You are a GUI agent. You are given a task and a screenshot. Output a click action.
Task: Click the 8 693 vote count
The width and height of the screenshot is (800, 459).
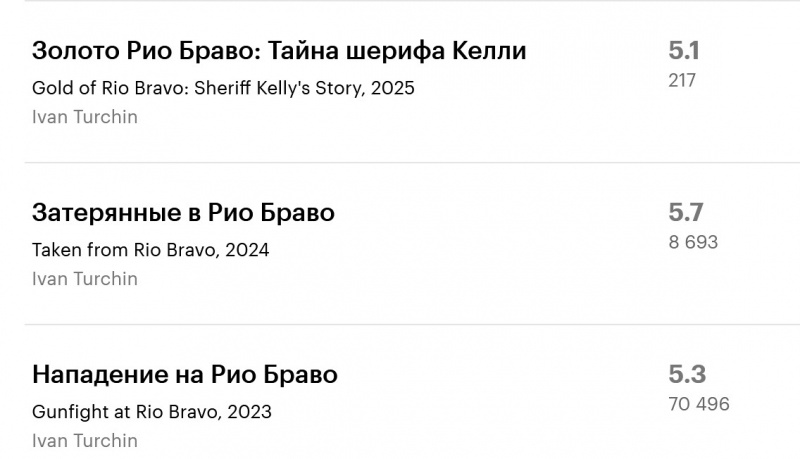[693, 242]
